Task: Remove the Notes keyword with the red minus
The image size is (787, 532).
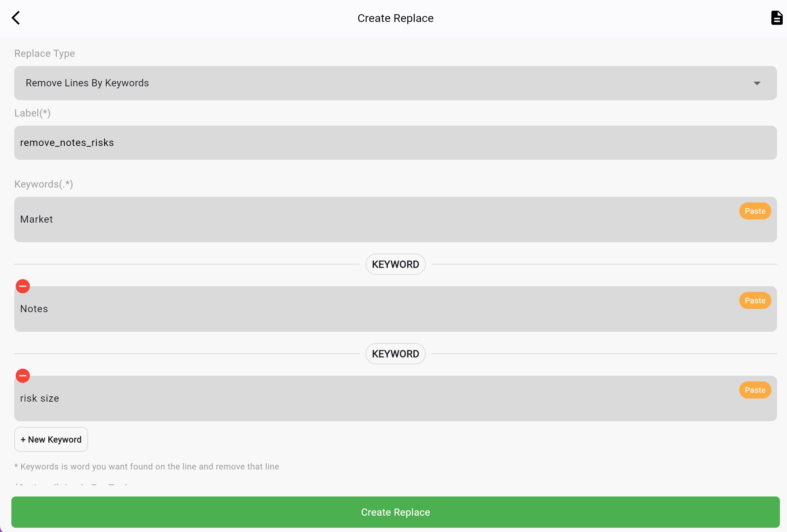Action: click(x=23, y=286)
